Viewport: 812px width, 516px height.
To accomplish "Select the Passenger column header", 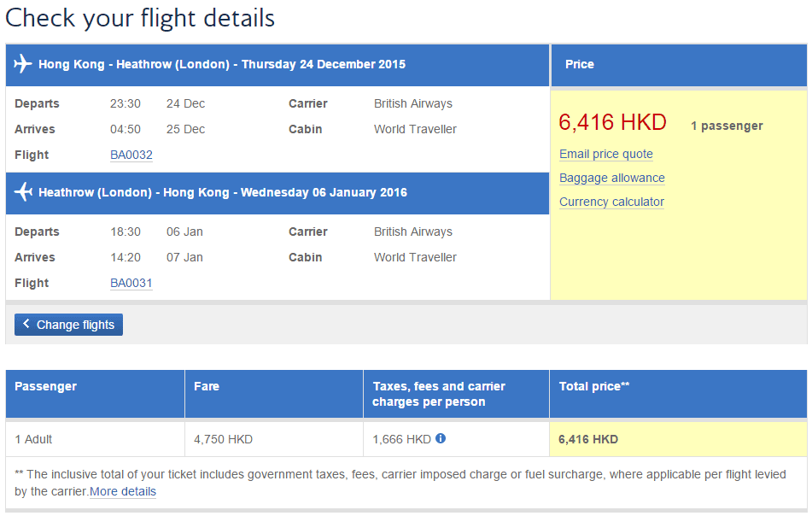I will click(46, 386).
